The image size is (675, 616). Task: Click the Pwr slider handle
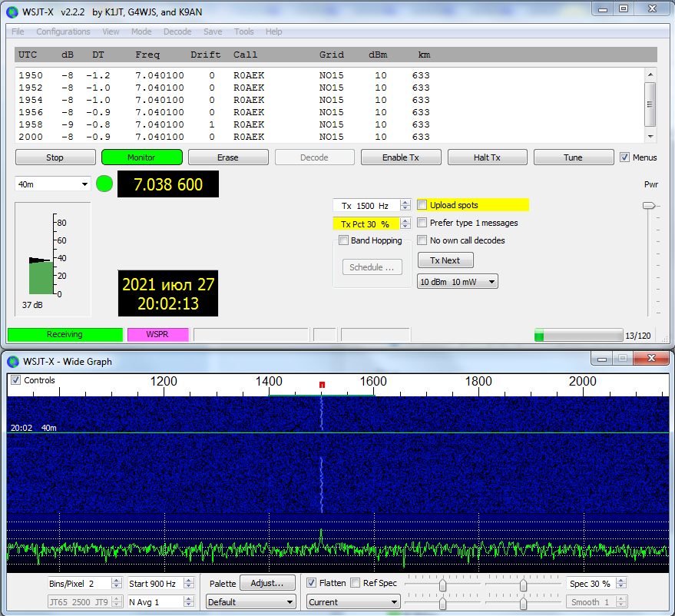(649, 206)
